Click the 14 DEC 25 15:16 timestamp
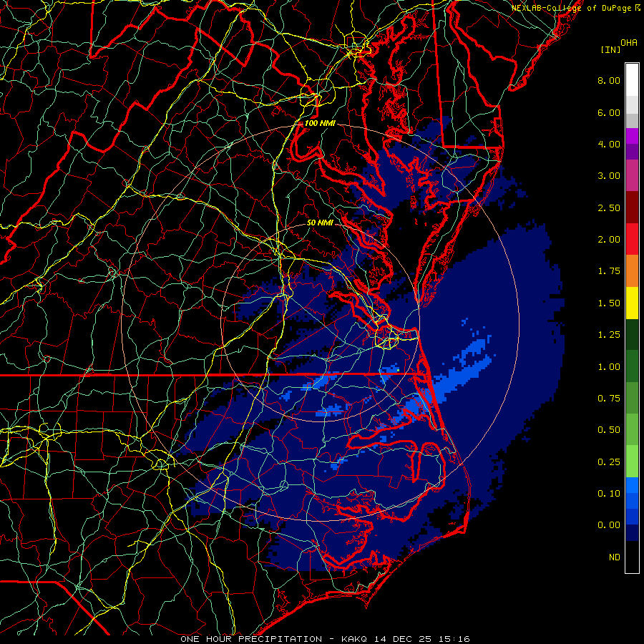The width and height of the screenshot is (644, 644). (421, 639)
